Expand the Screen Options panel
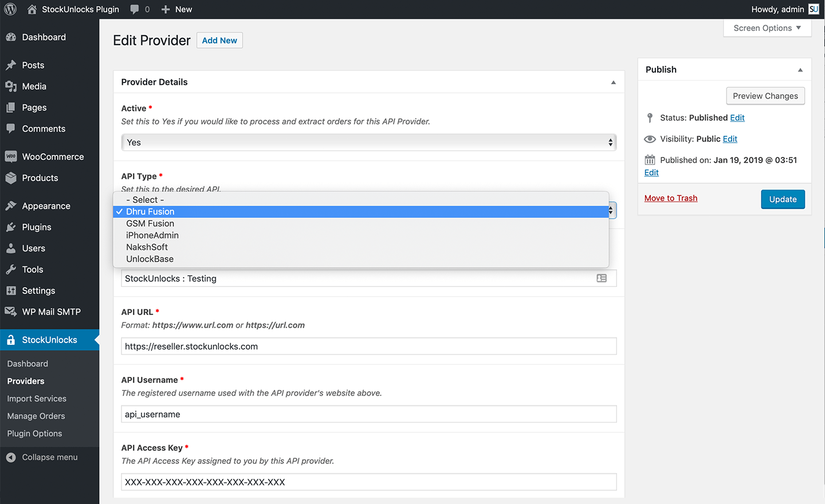825x504 pixels. [767, 28]
